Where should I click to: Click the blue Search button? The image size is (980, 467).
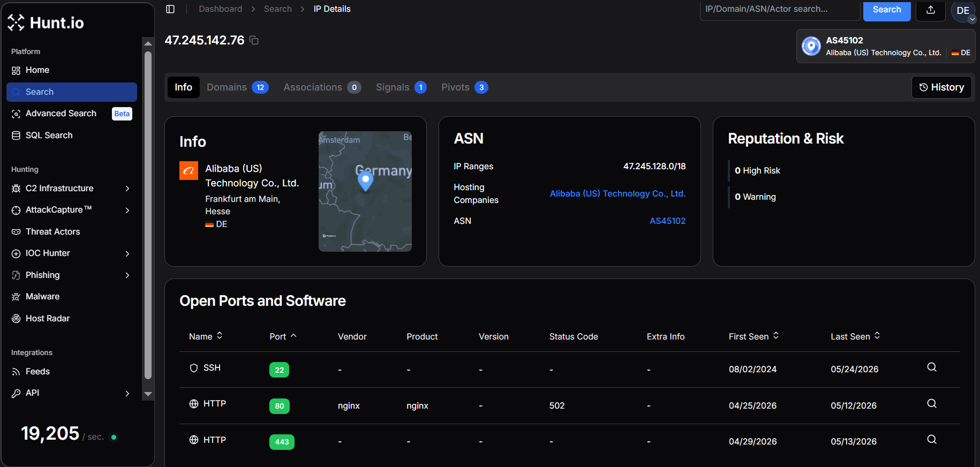(x=887, y=10)
